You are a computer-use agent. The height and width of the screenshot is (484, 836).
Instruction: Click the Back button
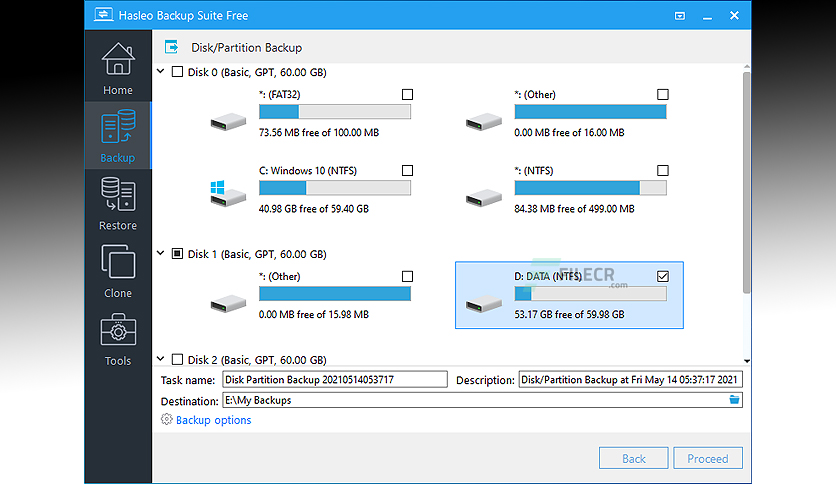pos(633,458)
